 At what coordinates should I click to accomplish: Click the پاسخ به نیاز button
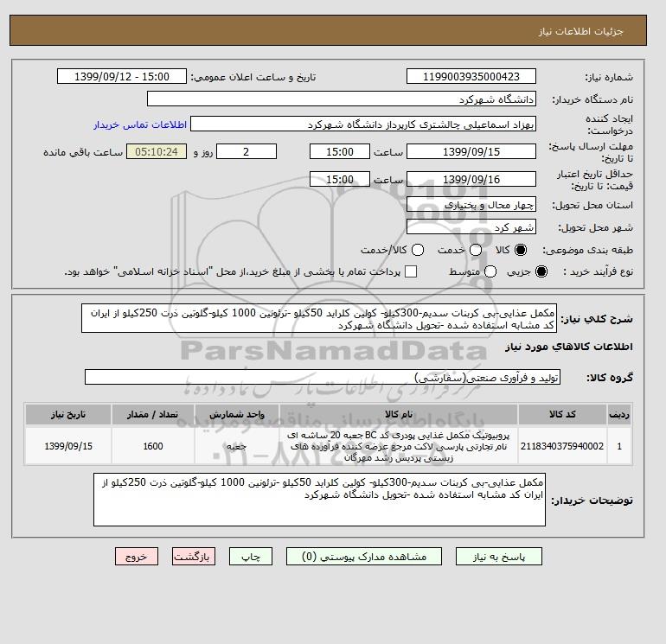pyautogui.click(x=499, y=557)
